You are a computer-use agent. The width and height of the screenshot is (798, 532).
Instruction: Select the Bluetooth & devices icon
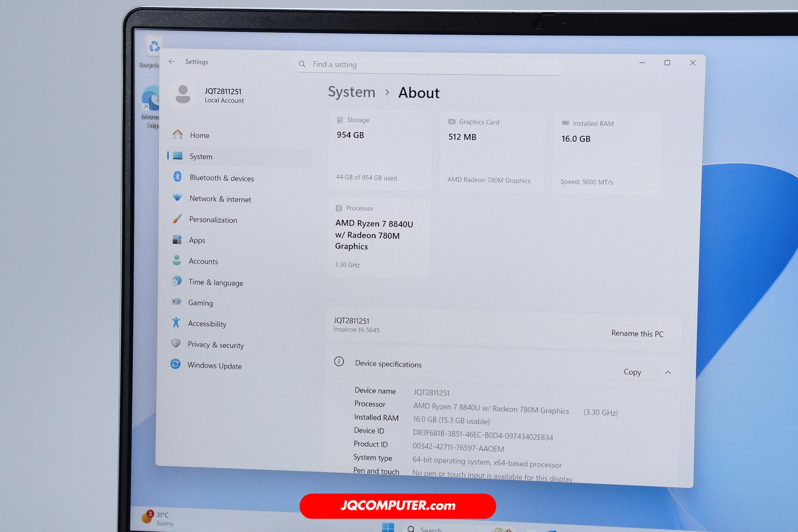point(178,176)
